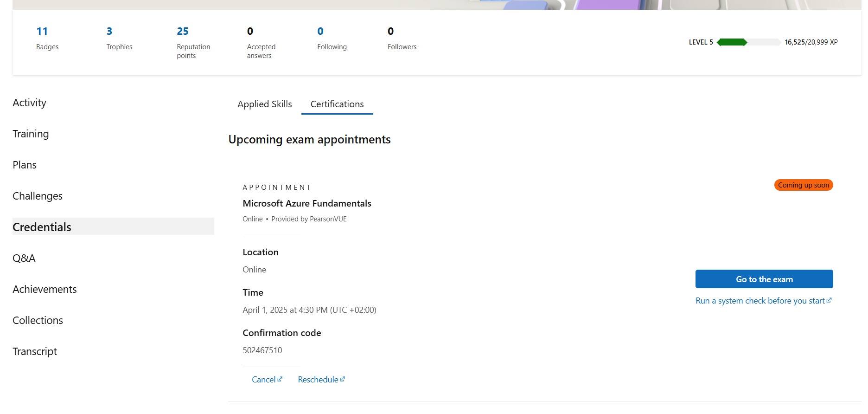Click the Upcoming exam appointments heading
Viewport: 868px width, 414px height.
[x=309, y=140]
